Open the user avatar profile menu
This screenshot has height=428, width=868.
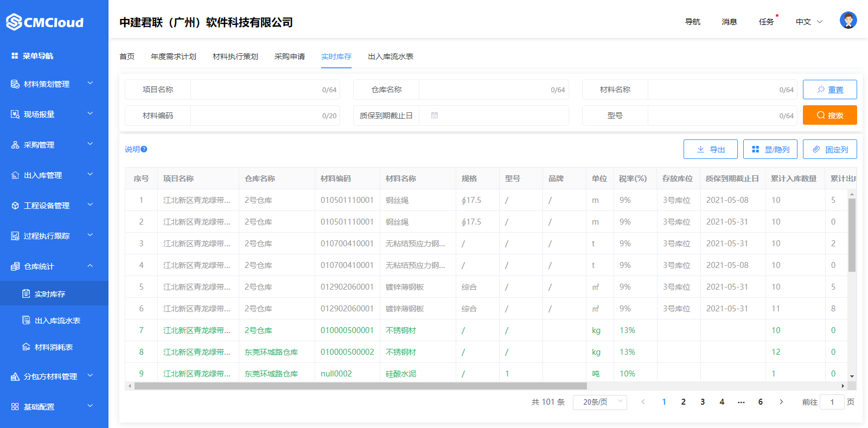click(848, 21)
